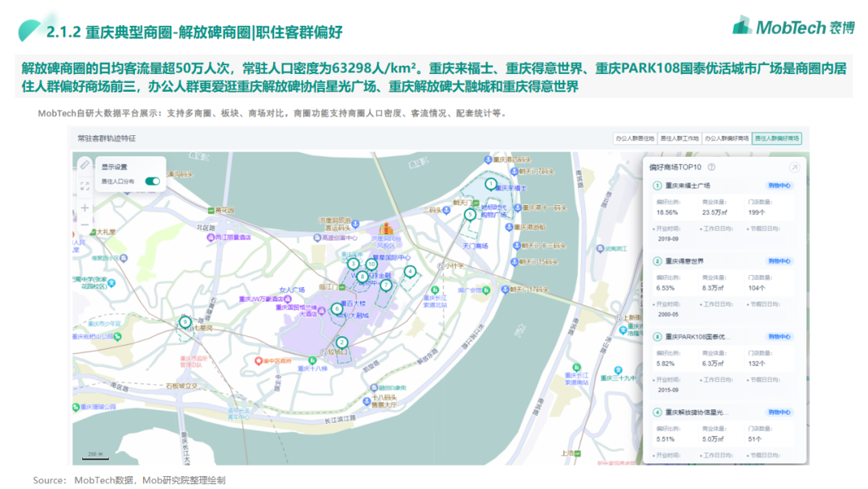The image size is (868, 489).
Task: Click the 小什字 metro station icon
Action: coord(440,266)
